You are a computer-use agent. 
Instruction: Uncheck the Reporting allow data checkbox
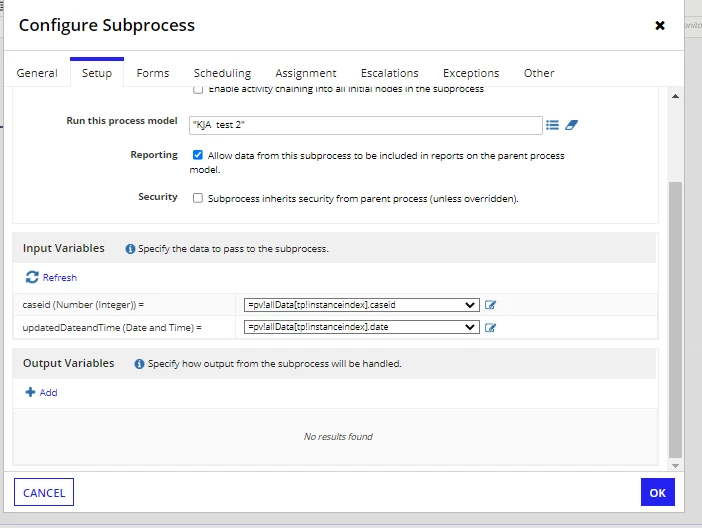(197, 155)
